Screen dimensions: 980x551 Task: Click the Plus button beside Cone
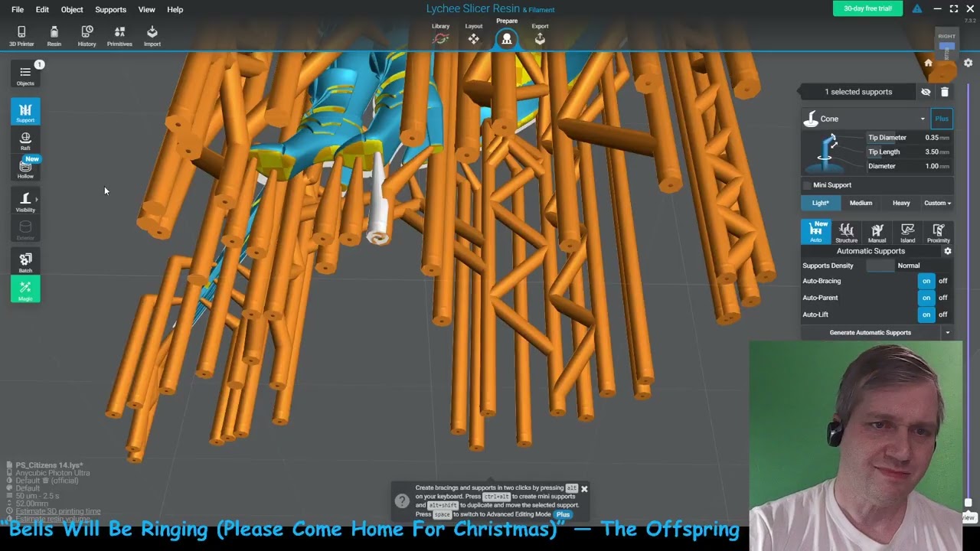[942, 119]
